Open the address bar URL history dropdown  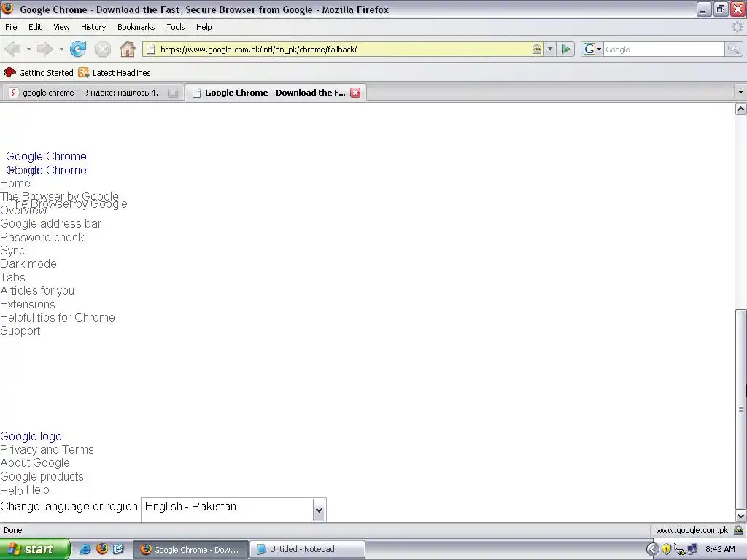pos(550,49)
